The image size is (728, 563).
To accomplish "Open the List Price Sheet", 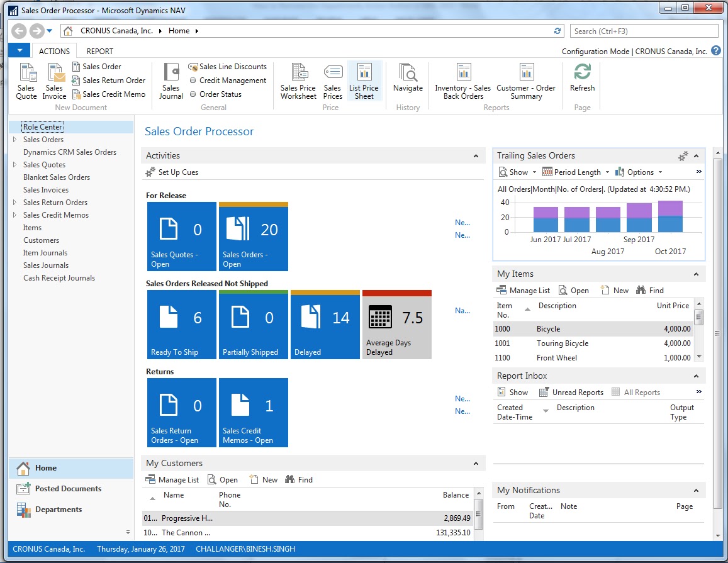I will point(365,81).
